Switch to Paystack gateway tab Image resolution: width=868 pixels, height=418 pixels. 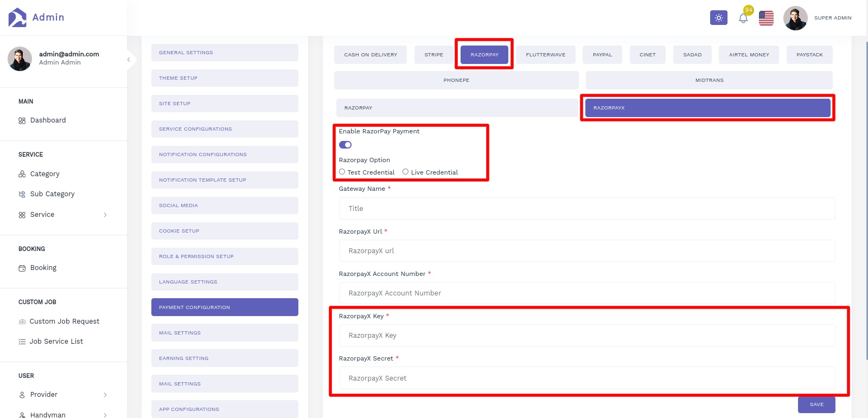pos(809,55)
